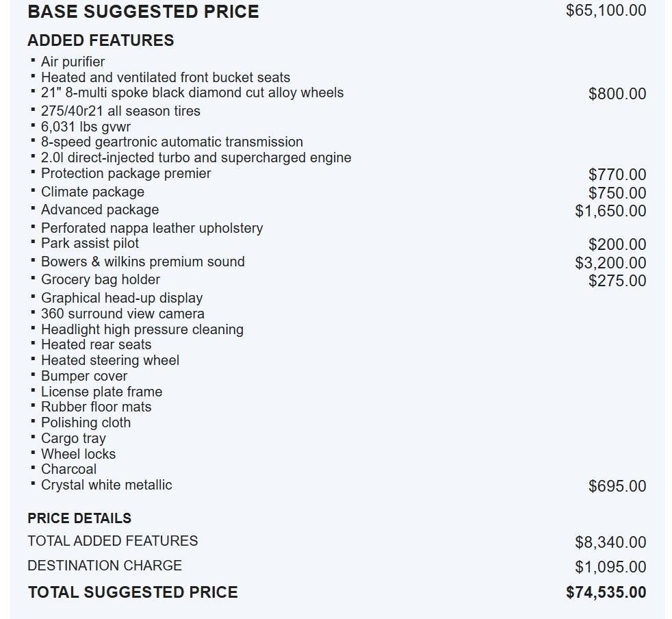Click the Added Features heading

(x=101, y=40)
